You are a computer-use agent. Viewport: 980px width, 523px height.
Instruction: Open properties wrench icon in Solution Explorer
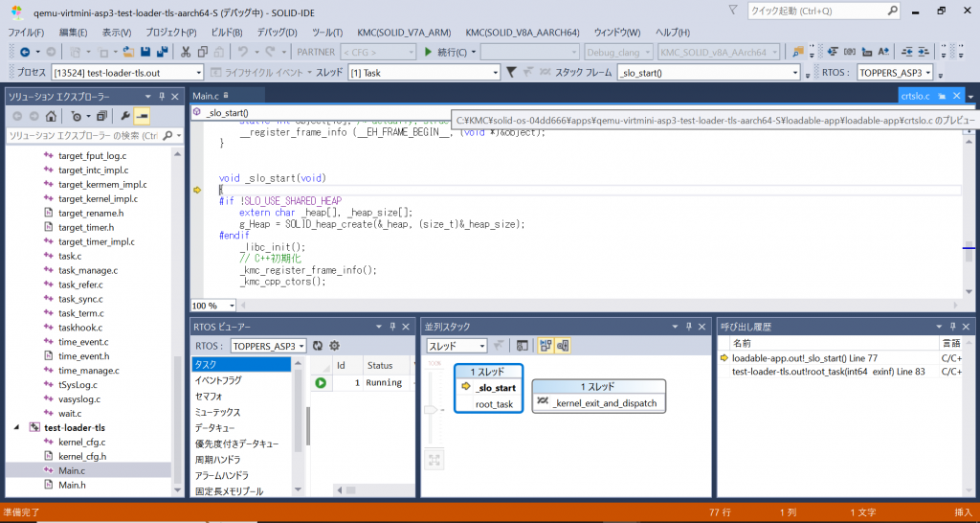click(x=124, y=116)
